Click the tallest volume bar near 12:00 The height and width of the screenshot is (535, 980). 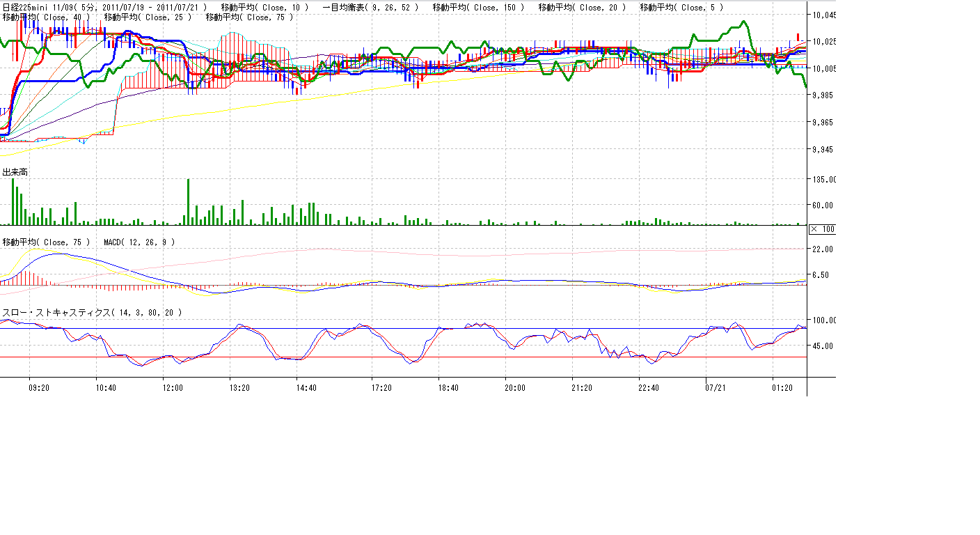tap(188, 202)
